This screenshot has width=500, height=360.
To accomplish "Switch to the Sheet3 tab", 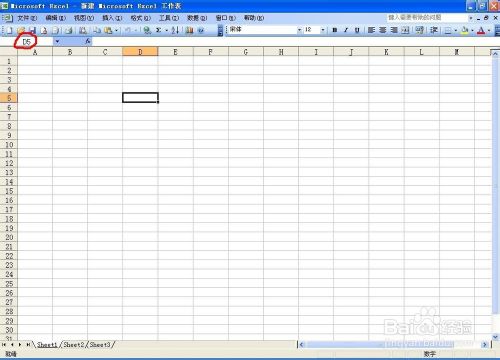I will coord(100,345).
